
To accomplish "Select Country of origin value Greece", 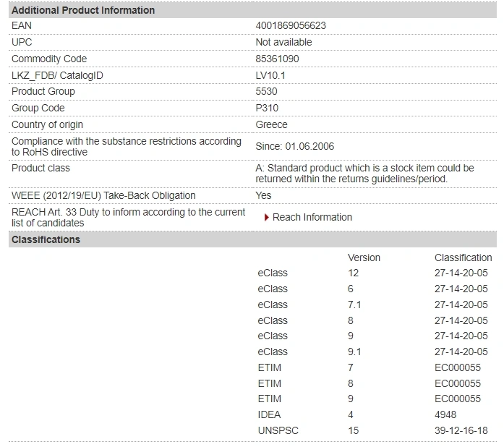I will tap(271, 125).
